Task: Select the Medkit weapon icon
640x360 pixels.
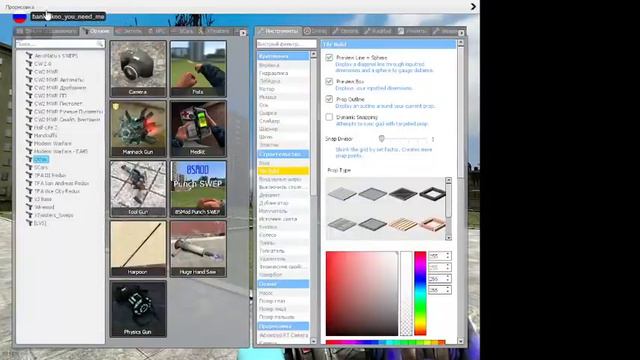Action: [x=198, y=129]
